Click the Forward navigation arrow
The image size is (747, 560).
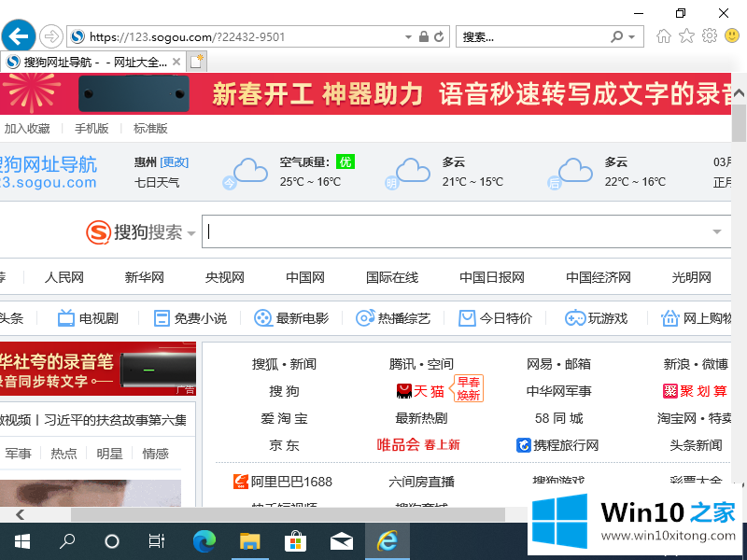(51, 36)
